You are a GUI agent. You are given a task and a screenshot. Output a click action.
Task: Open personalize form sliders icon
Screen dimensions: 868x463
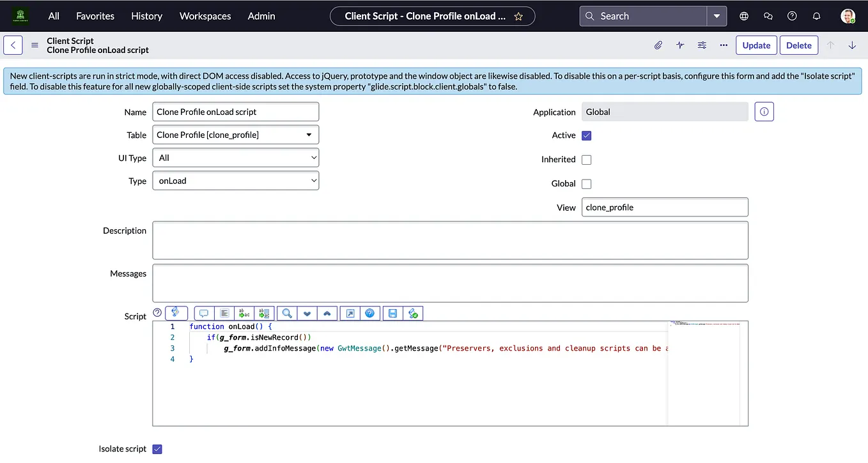pyautogui.click(x=702, y=45)
